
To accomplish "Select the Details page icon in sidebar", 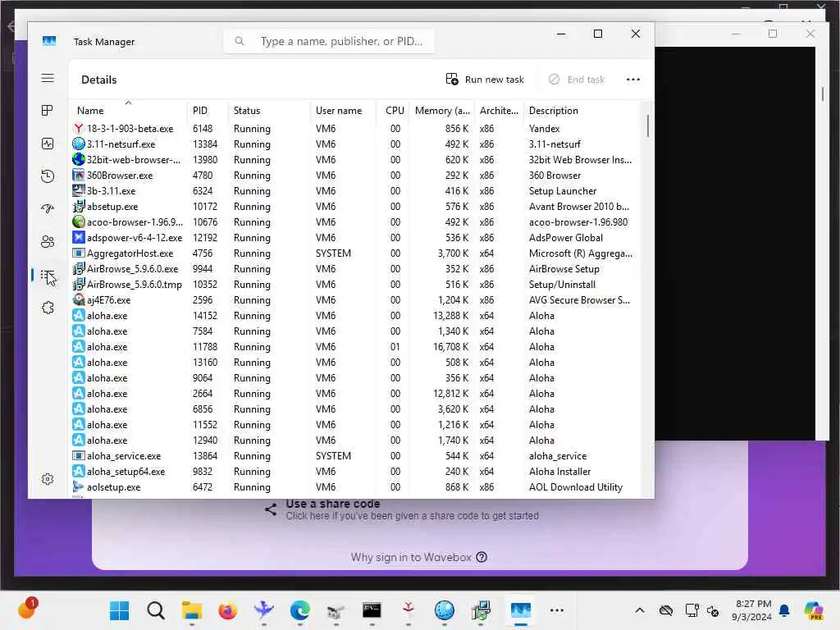I will [x=48, y=275].
